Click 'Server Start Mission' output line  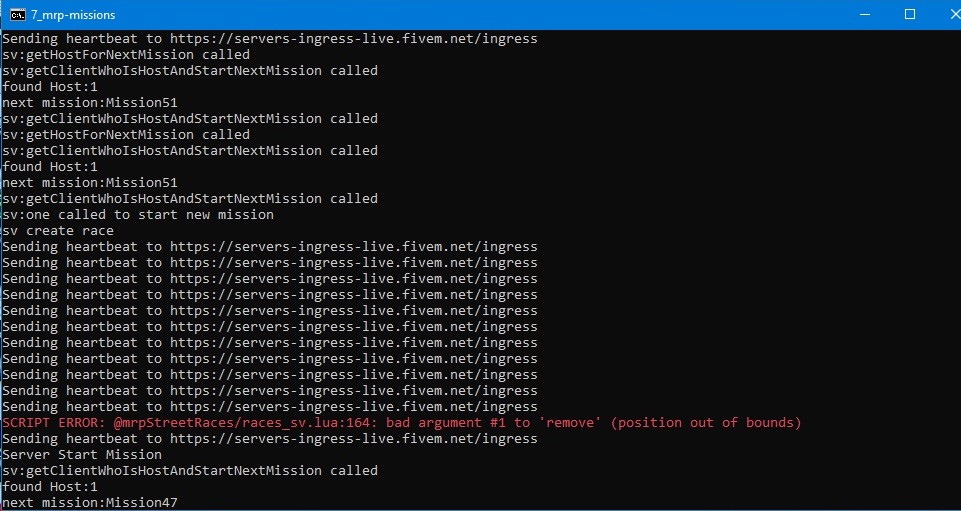point(82,455)
